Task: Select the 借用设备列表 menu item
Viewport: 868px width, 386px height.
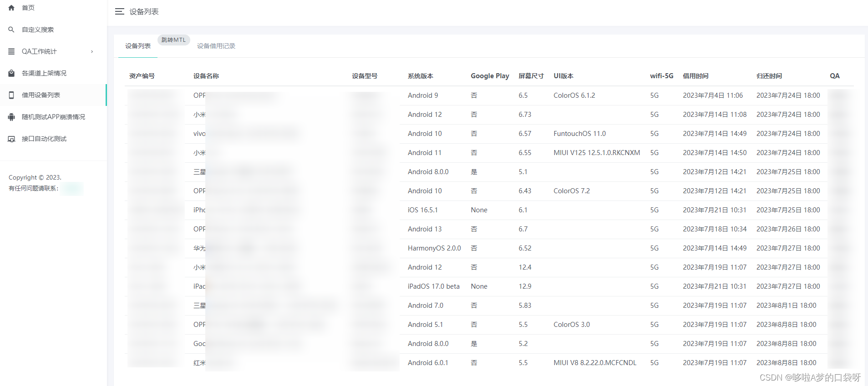Action: [53, 95]
